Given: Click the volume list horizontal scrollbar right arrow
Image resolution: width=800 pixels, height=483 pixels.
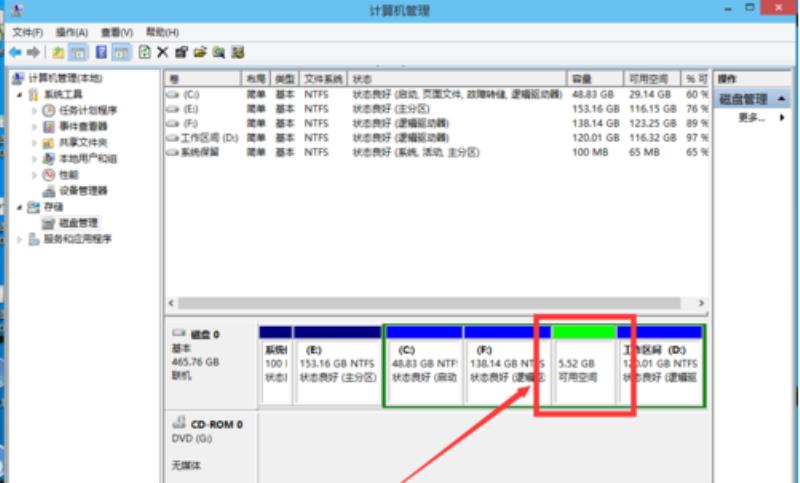Looking at the screenshot, I should pyautogui.click(x=701, y=303).
